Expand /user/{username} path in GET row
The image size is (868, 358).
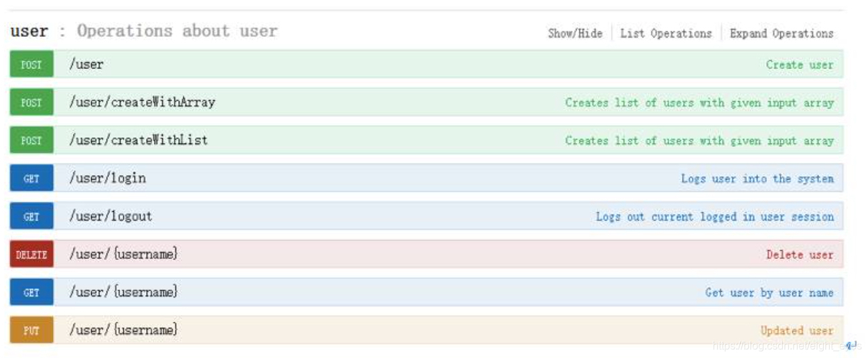(123, 292)
